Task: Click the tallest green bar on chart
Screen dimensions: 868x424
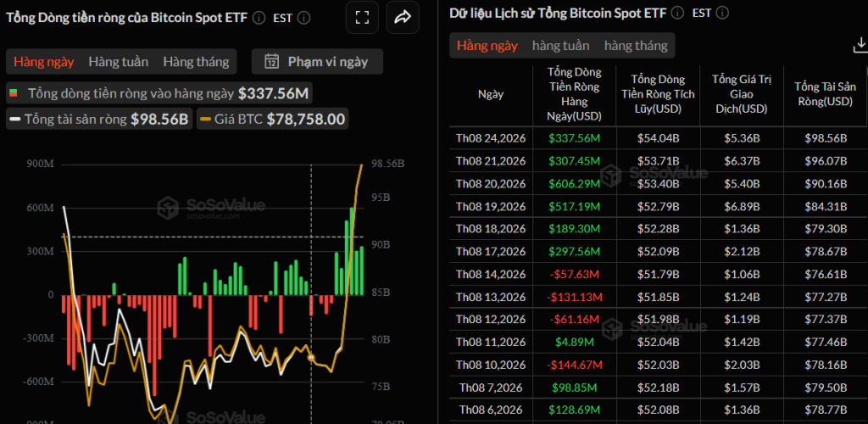Action: click(x=352, y=251)
